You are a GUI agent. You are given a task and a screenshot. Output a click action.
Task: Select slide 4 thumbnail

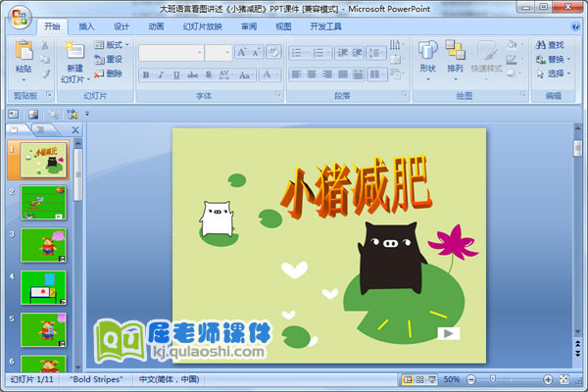click(x=43, y=288)
